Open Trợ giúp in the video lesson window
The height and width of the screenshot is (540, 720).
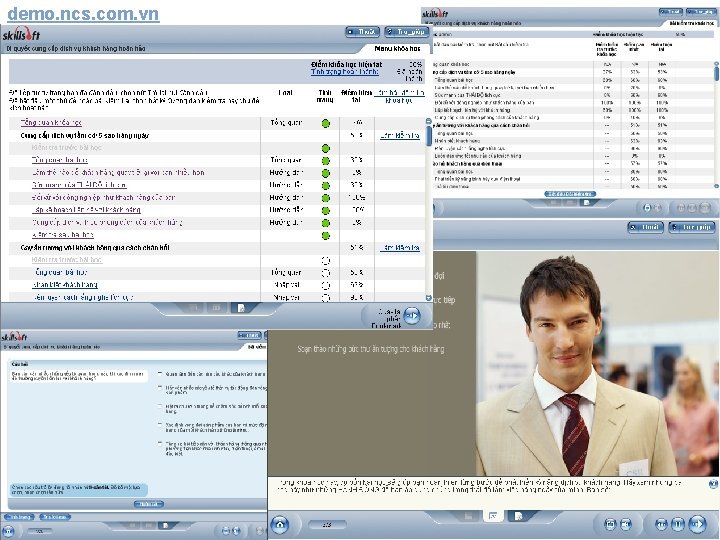click(x=692, y=227)
